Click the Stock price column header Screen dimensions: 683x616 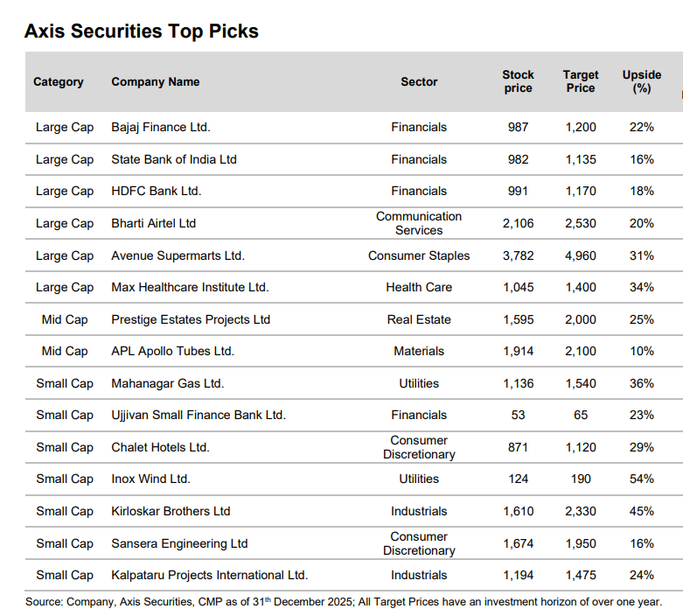click(518, 81)
